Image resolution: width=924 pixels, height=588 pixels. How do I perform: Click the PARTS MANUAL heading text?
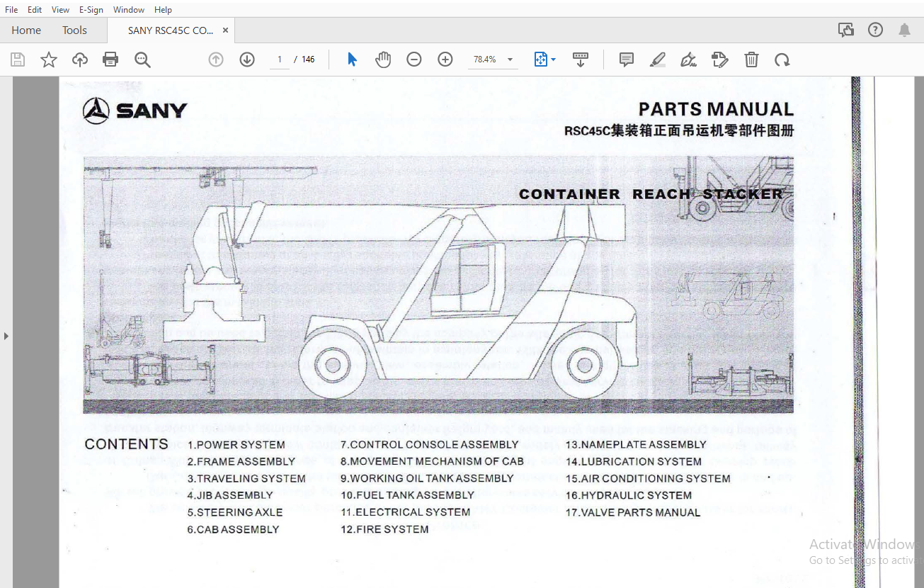coord(716,109)
